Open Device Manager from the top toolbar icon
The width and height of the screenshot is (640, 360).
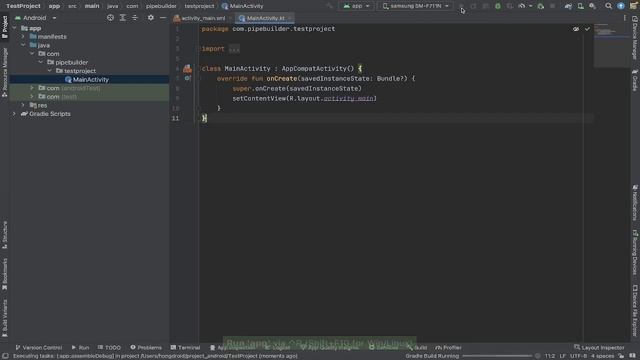point(580,6)
